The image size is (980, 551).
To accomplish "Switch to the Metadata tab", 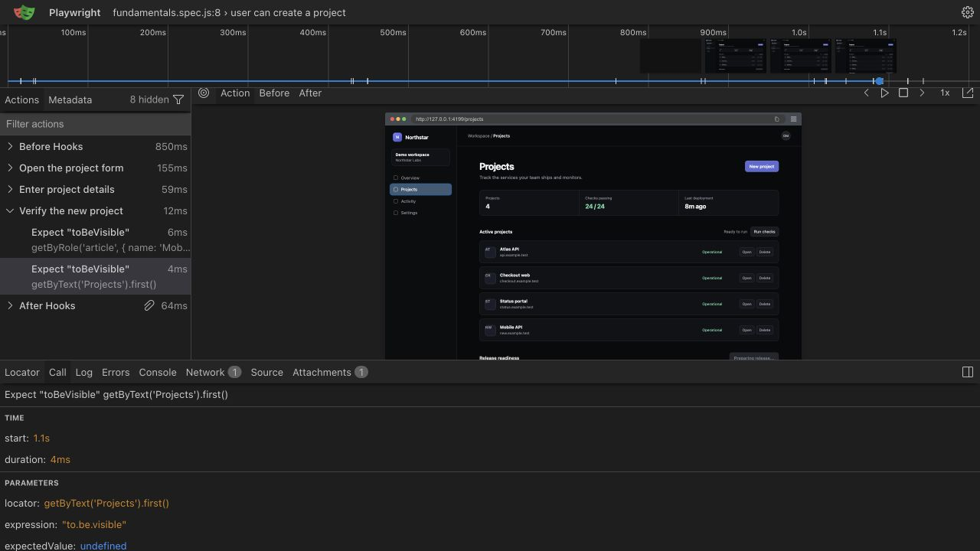I will 70,99.
